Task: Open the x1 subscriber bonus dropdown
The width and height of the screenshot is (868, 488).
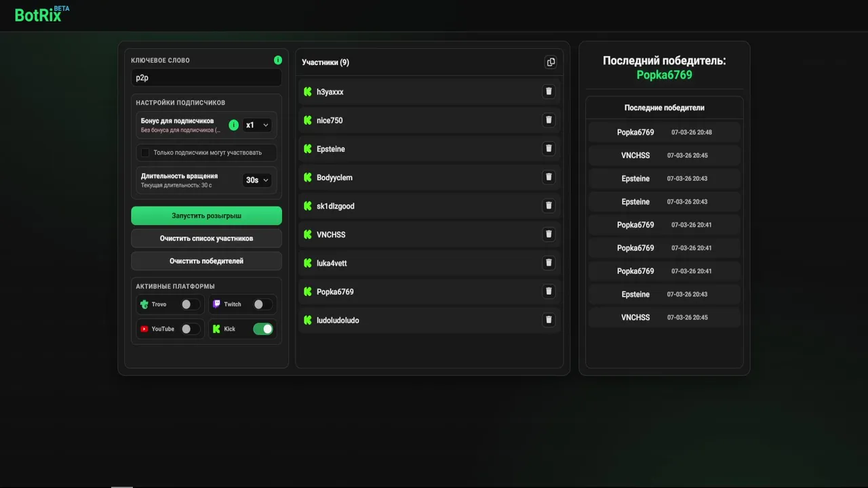Action: click(257, 125)
